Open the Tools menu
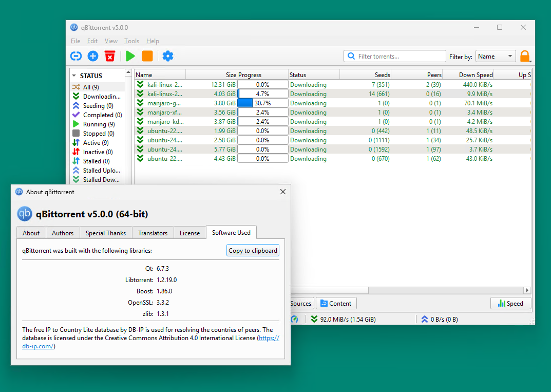Viewport: 551px width, 392px height. click(x=131, y=41)
